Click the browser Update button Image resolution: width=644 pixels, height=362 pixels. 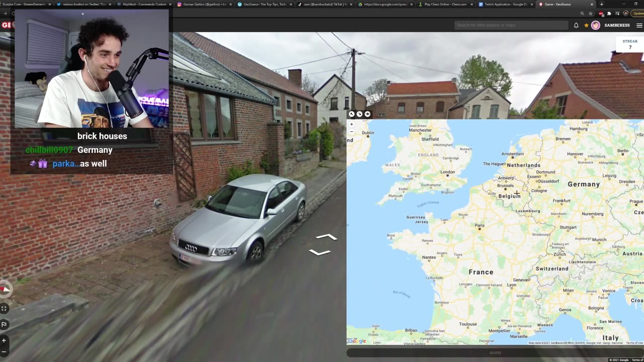(x=637, y=14)
